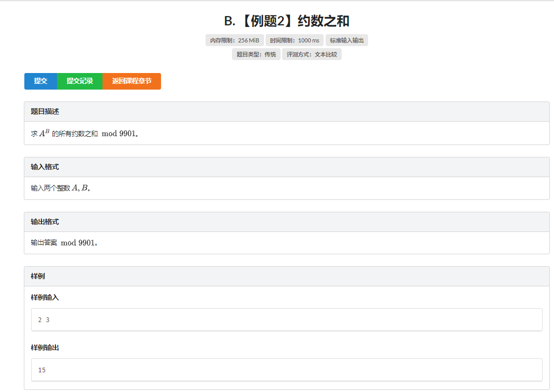Click the 输出格式 section header
This screenshot has height=392, width=554.
(286, 222)
